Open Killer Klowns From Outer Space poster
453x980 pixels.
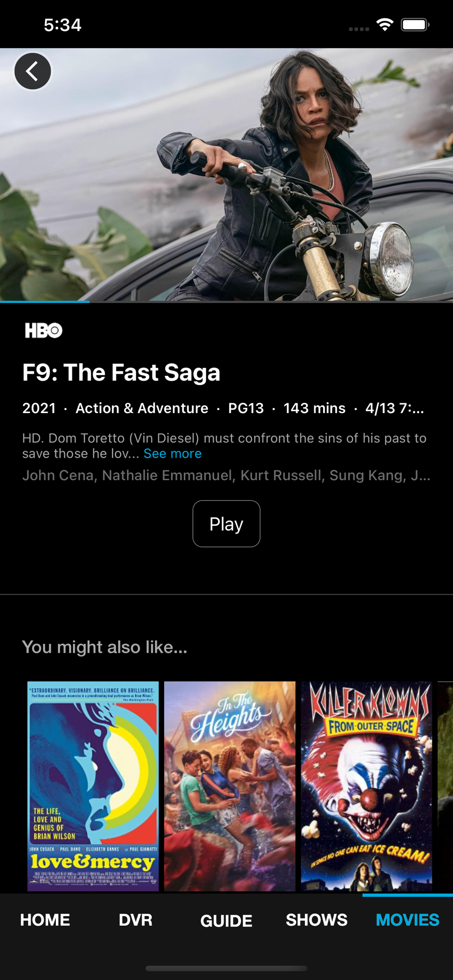pos(367,786)
